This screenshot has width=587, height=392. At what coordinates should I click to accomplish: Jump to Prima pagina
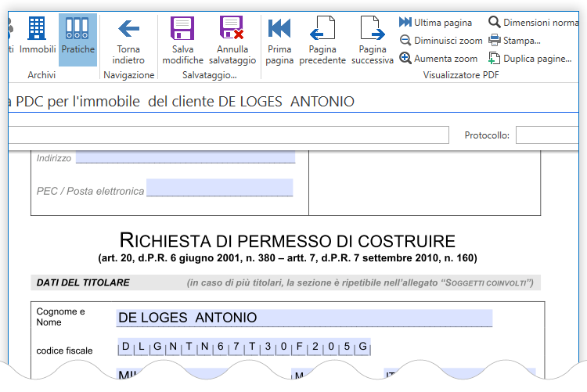(279, 40)
